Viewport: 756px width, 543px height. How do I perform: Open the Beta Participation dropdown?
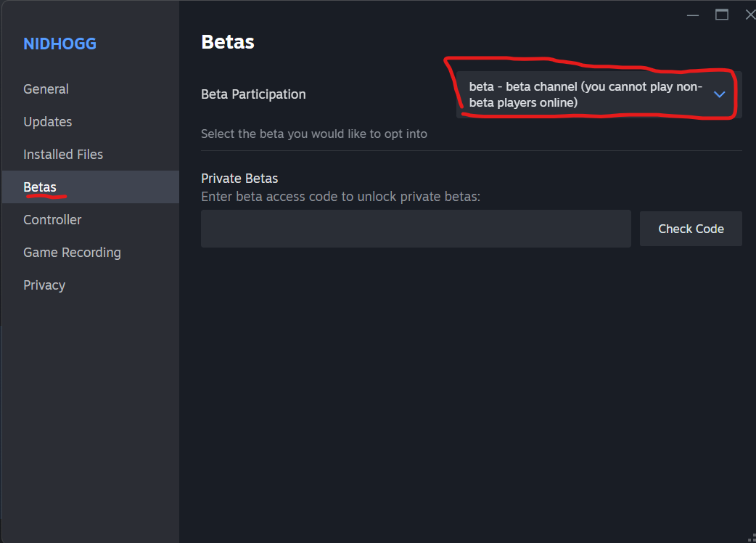[588, 94]
